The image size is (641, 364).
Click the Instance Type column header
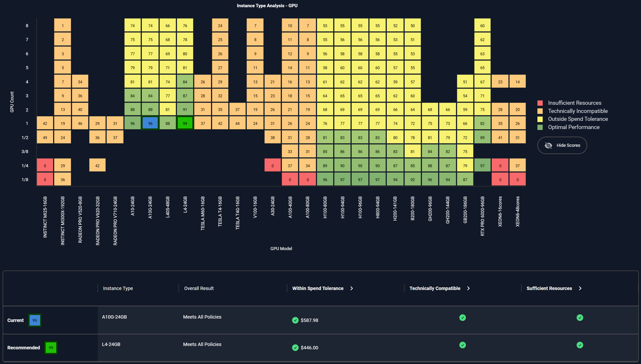click(118, 288)
